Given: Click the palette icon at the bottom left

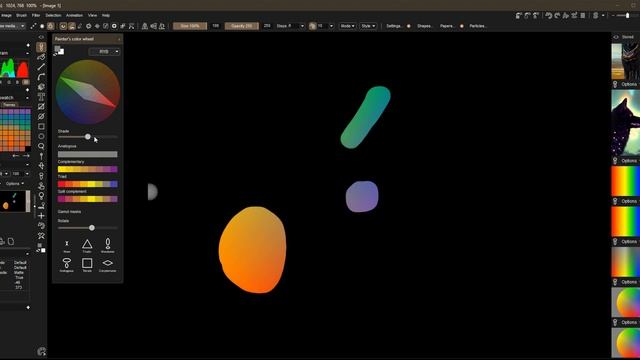Looking at the screenshot, I should tap(41, 351).
